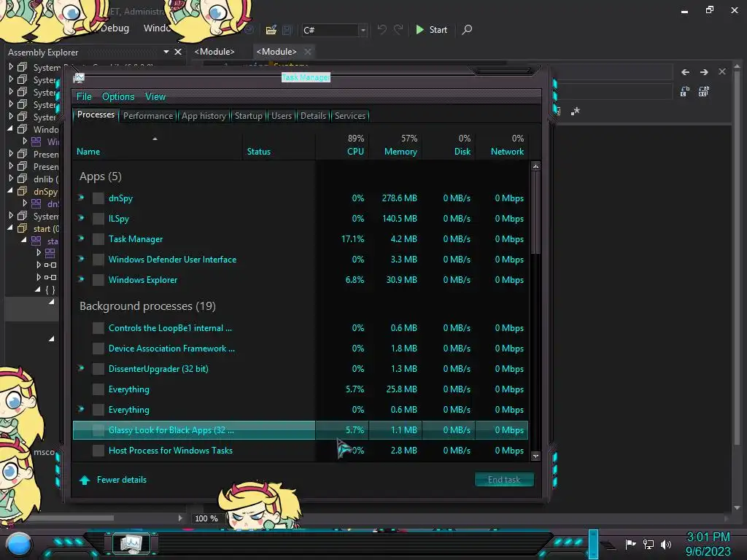Image resolution: width=747 pixels, height=560 pixels.
Task: Click the Replace All icon in find panel
Action: (704, 91)
